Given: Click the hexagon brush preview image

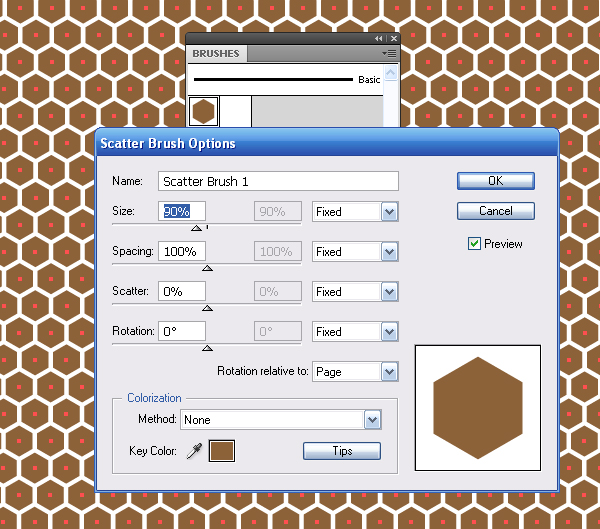Looking at the screenshot, I should point(478,408).
